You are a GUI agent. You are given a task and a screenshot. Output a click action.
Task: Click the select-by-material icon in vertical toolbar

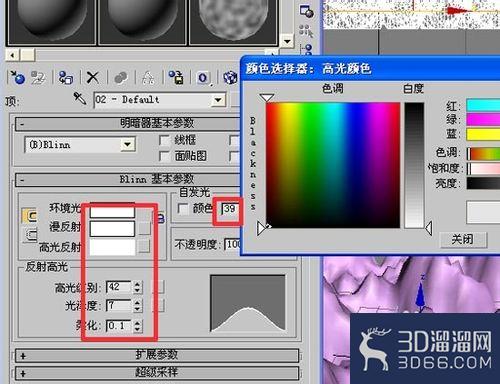pos(306,32)
